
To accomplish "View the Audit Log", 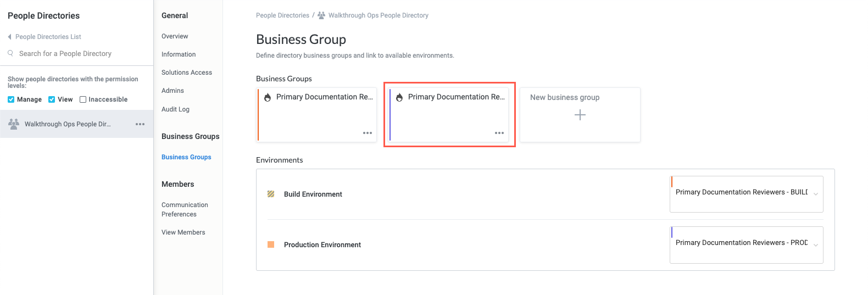I will tap(175, 109).
